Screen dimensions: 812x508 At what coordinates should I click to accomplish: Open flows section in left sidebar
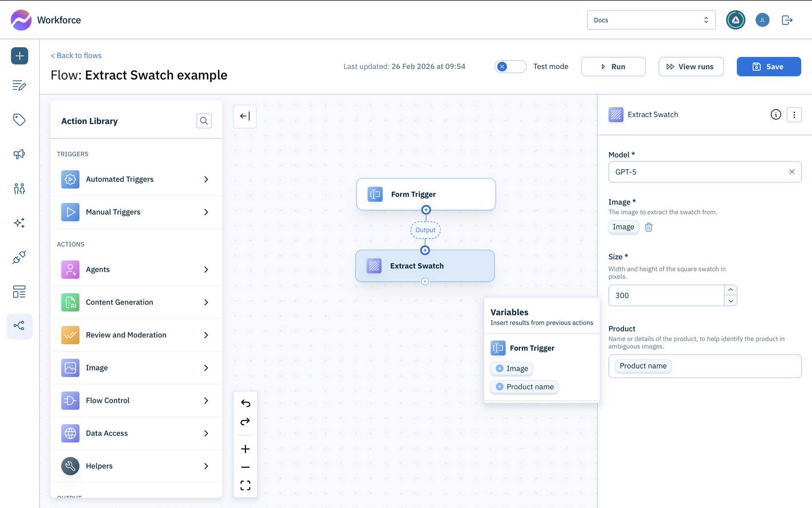[x=19, y=326]
